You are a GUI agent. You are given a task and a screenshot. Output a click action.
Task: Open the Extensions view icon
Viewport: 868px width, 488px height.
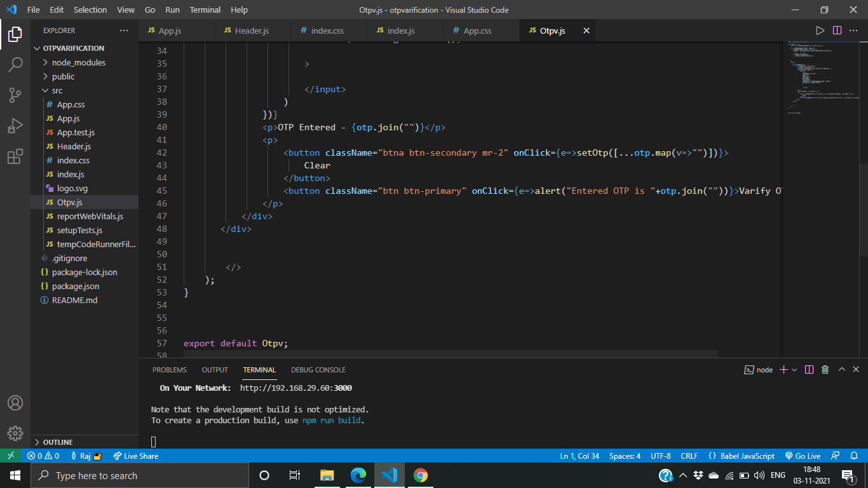(x=15, y=156)
